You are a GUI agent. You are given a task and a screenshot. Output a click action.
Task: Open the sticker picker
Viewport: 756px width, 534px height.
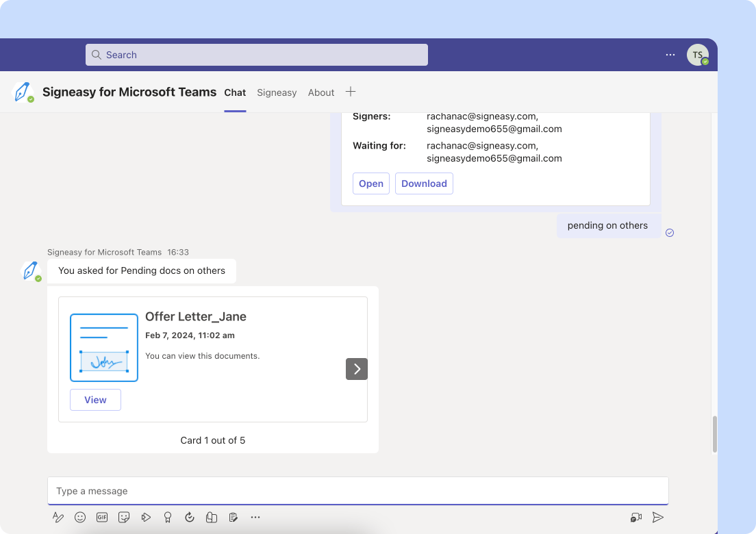pyautogui.click(x=124, y=517)
